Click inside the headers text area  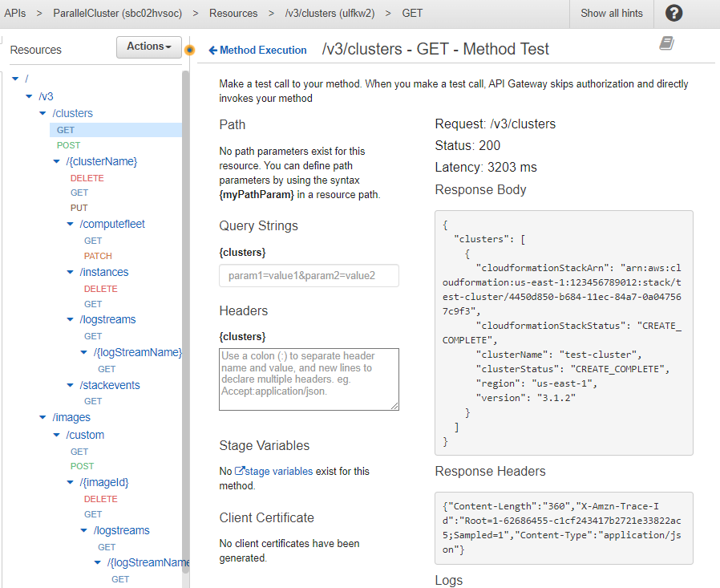point(309,377)
